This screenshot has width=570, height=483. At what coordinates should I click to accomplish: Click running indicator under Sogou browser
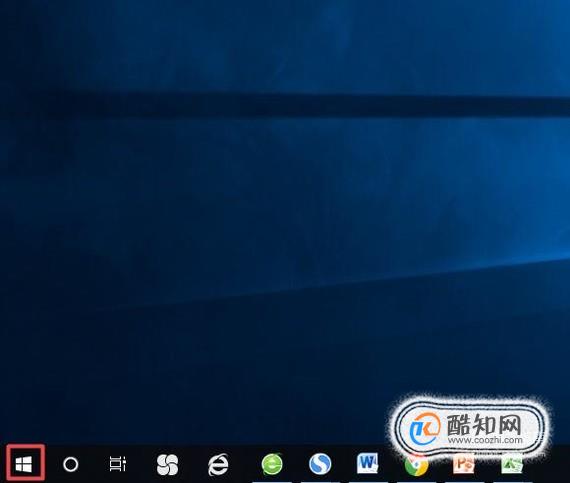pos(320,482)
